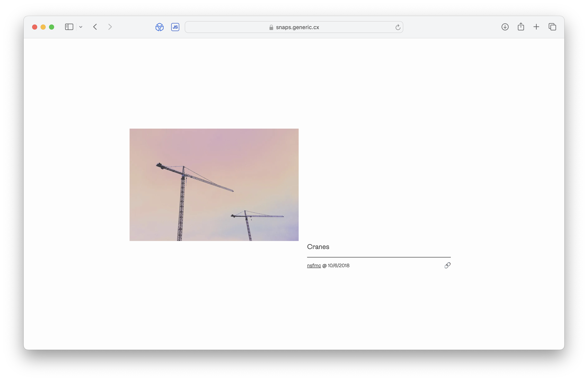Viewport: 588px width, 381px height.
Task: Close the Safari window with the red button
Action: (35, 27)
